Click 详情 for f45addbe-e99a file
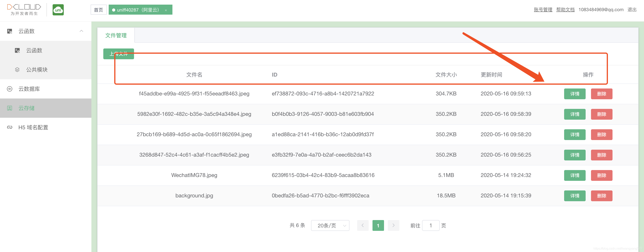 coord(575,94)
